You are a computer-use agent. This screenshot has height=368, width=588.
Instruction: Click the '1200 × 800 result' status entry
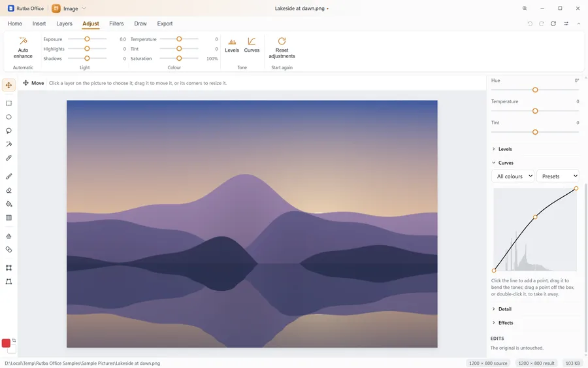coord(536,363)
